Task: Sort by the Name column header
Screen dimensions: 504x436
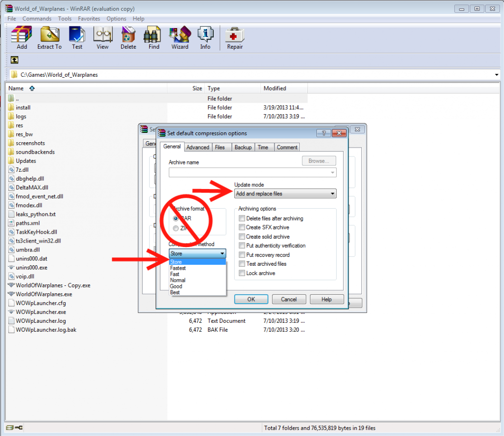Action: (86, 89)
